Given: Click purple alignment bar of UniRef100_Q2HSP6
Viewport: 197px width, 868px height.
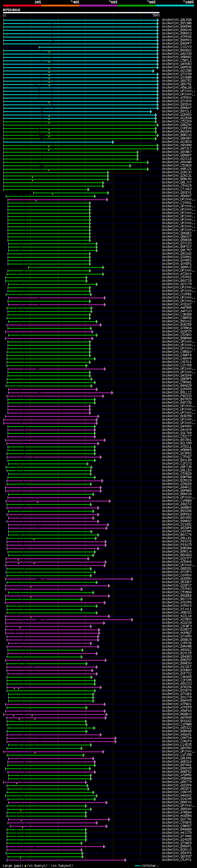Looking at the screenshot, I should click(53, 389).
